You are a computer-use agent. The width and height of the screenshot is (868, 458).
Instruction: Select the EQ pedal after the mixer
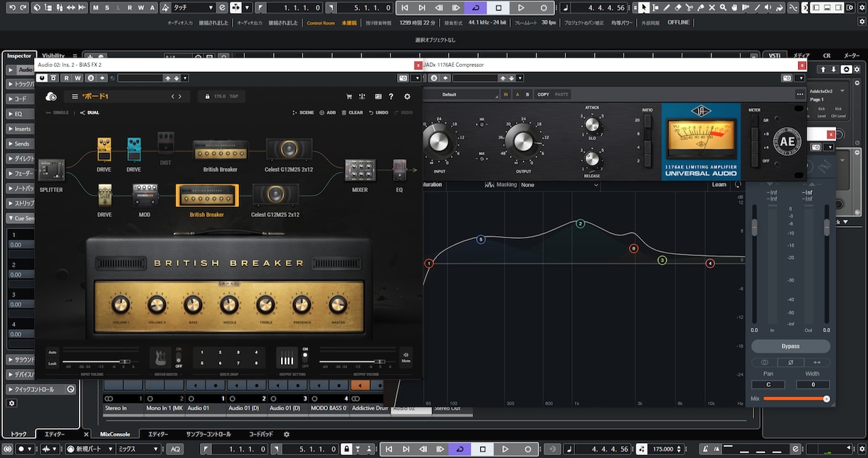400,171
